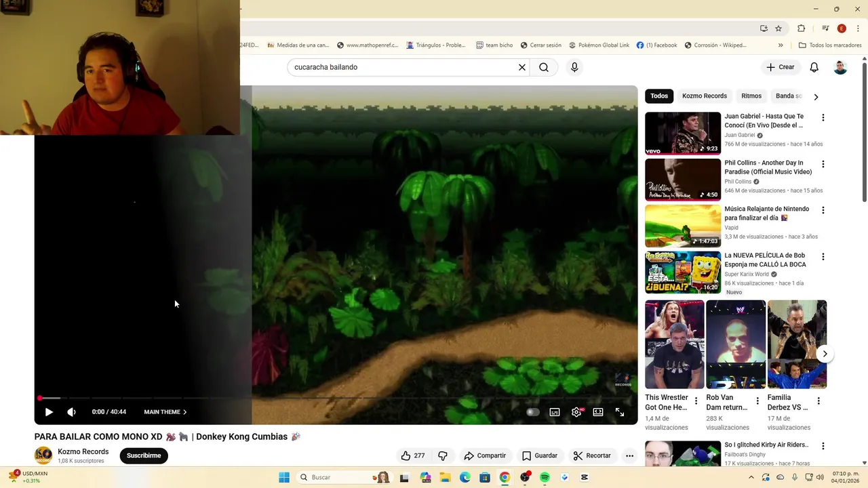Open Chrome media controls icon
Screen dimensions: 868x488
coord(825,28)
